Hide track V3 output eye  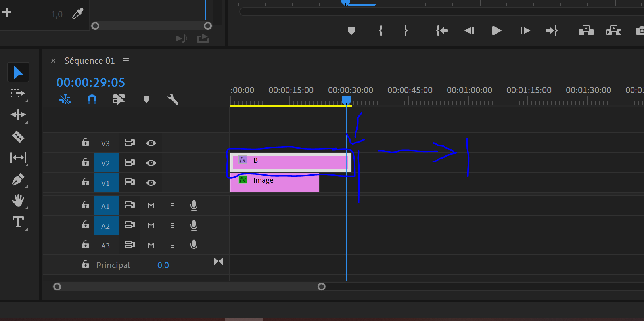[151, 143]
